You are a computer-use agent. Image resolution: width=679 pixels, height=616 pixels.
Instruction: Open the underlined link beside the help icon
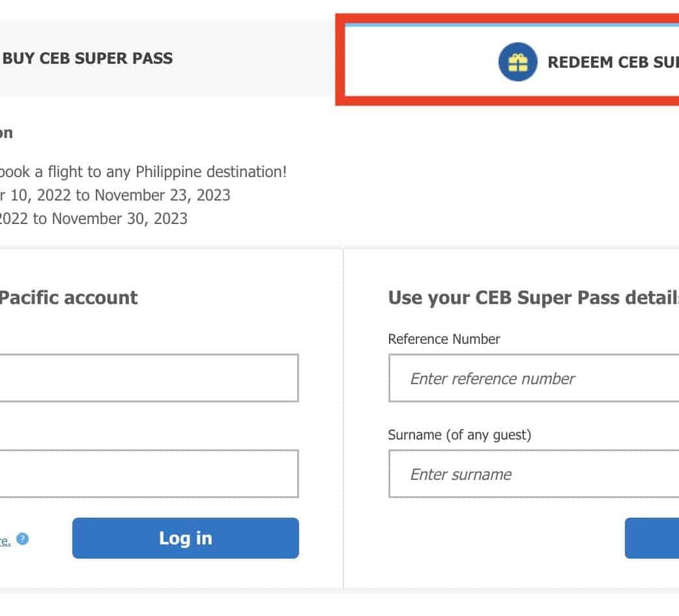[x=5, y=540]
